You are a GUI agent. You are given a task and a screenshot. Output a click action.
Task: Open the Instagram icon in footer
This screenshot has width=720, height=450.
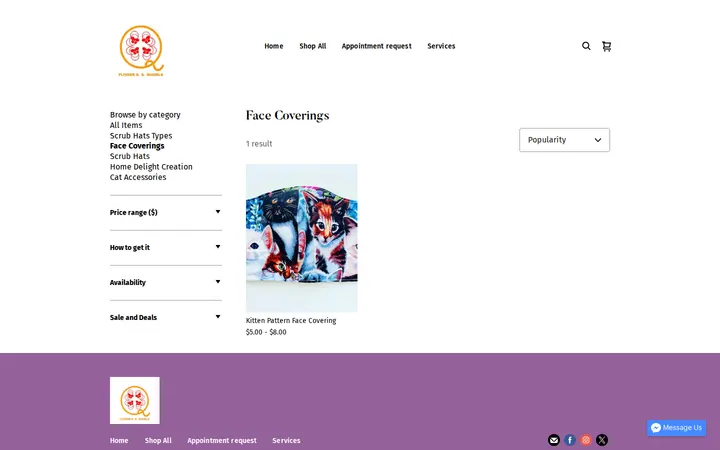tap(586, 440)
